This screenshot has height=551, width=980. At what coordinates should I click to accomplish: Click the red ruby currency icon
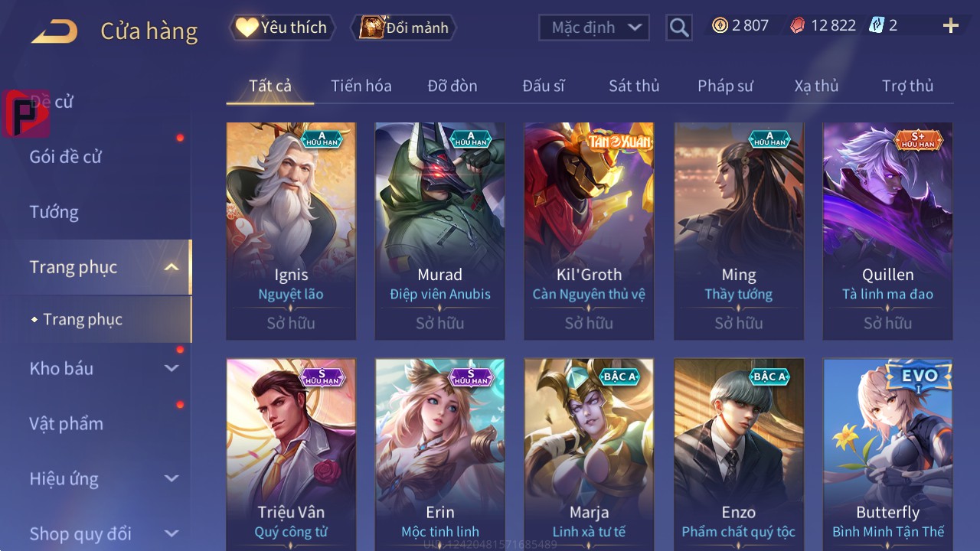pyautogui.click(x=798, y=25)
